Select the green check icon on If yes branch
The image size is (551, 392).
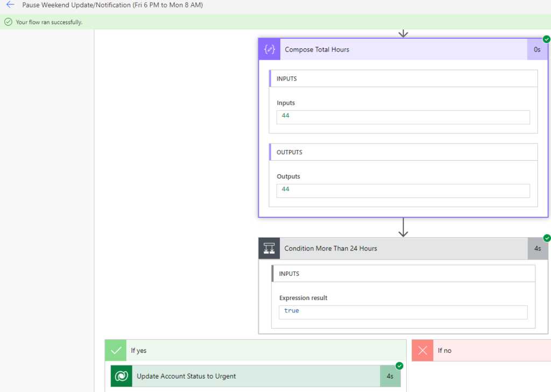click(x=115, y=350)
